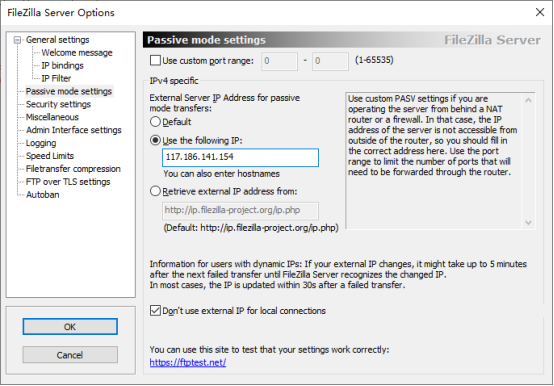Open Security settings page
Screen dimensions: 554x386
coord(58,104)
